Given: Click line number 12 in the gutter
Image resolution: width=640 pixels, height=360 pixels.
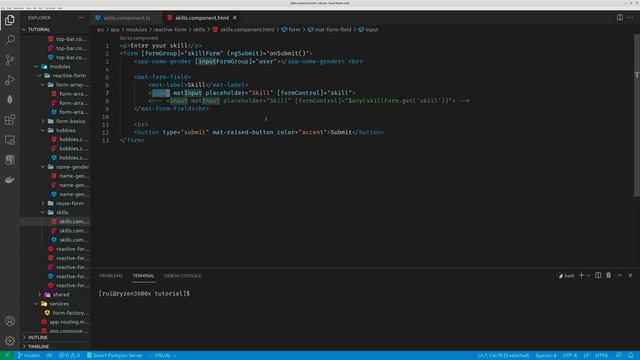Looking at the screenshot, I should click(105, 132).
